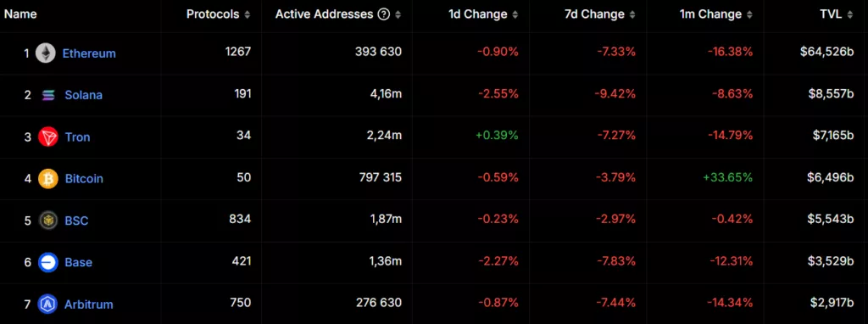The width and height of the screenshot is (868, 324).
Task: Open the Solana chain link
Action: coord(84,95)
